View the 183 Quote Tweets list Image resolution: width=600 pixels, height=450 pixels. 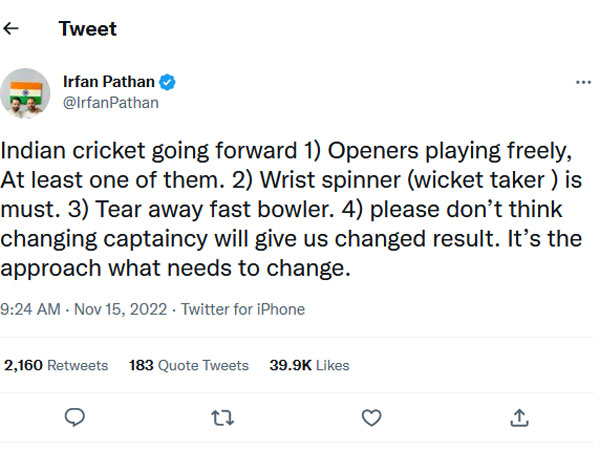coord(188,365)
